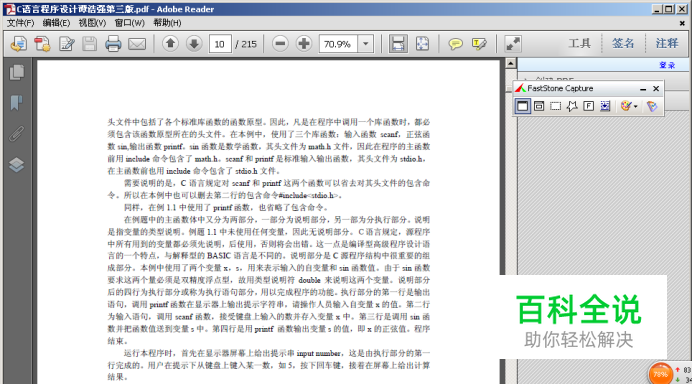Open the 窗口(W) menu
The image size is (692, 384).
coord(130,23)
